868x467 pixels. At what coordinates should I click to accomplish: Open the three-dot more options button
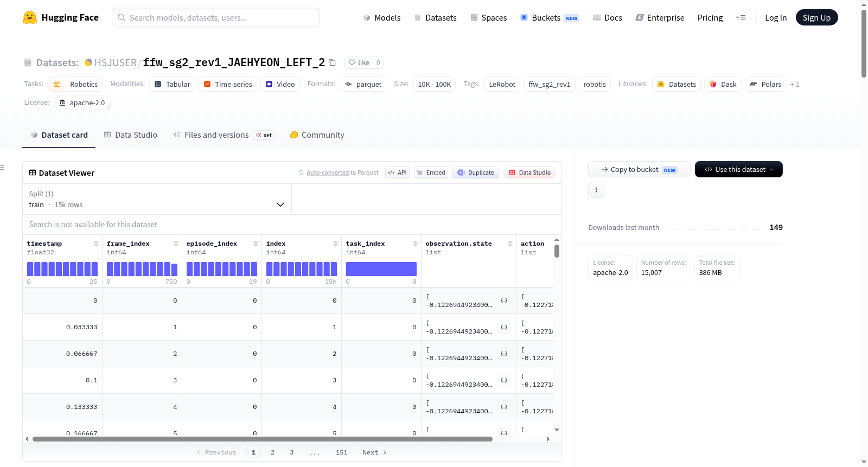coord(596,190)
